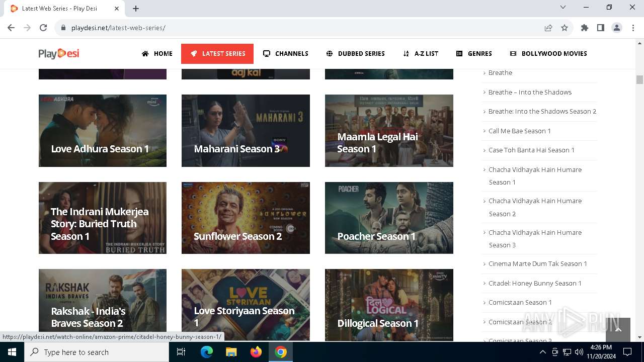Reload the current page
This screenshot has width=644, height=362.
[43, 28]
